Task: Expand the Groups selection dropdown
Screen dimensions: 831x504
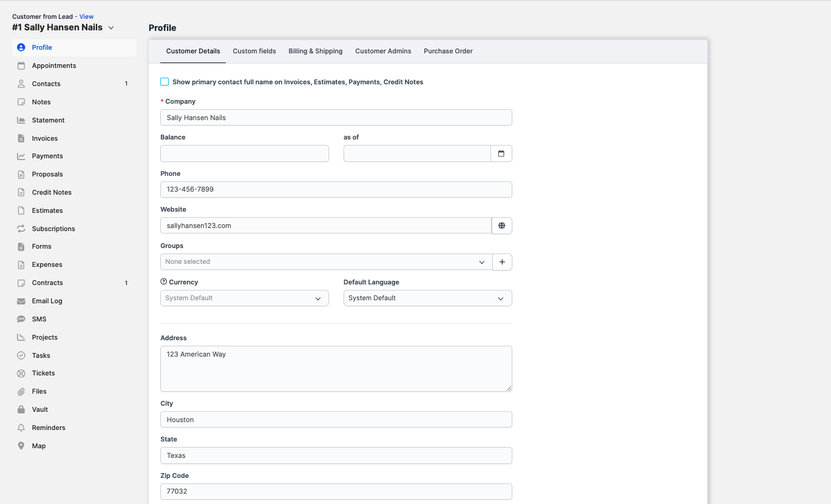Action: (x=482, y=261)
